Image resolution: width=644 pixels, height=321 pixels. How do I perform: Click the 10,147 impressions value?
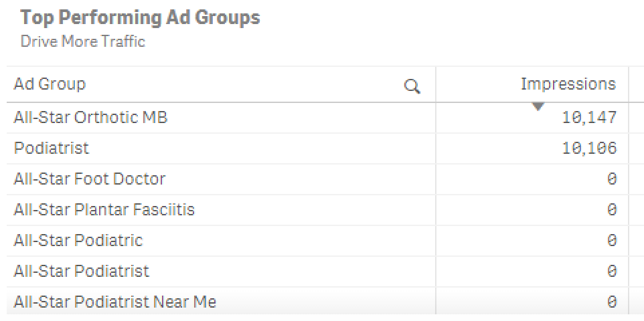589,118
